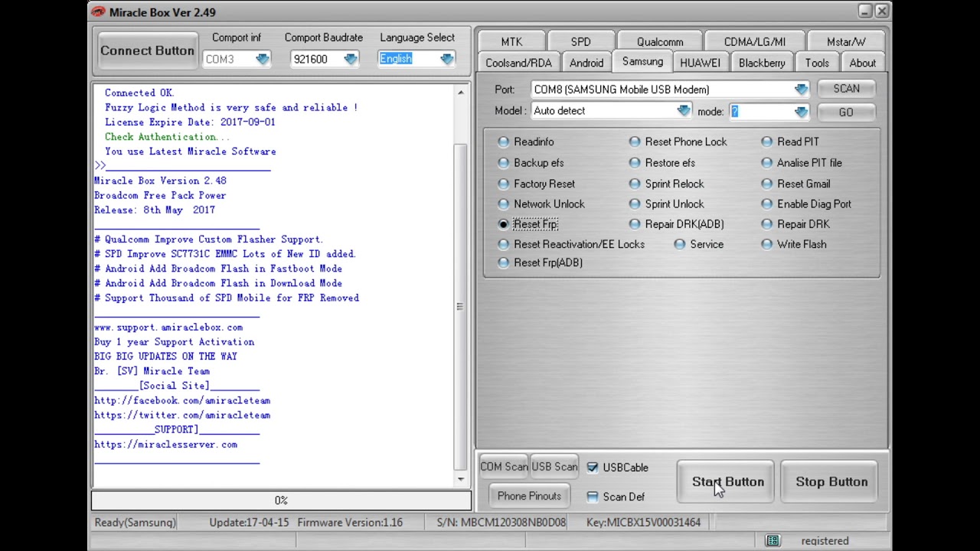Screen dimensions: 980x551
Task: Open the Comport Baudrate 921600 dropdown
Action: pyautogui.click(x=351, y=59)
